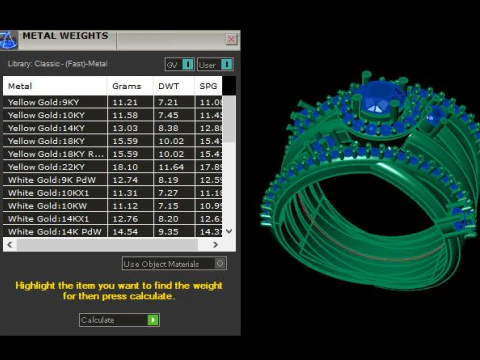Select the Yellow Gold:9KY row
Screen dimensions: 480x360
pyautogui.click(x=113, y=102)
